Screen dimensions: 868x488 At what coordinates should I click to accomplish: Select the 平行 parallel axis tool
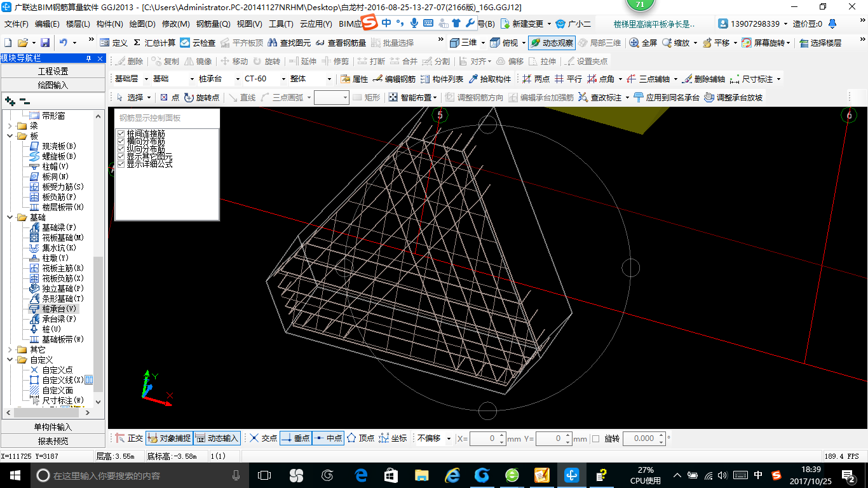pyautogui.click(x=568, y=79)
